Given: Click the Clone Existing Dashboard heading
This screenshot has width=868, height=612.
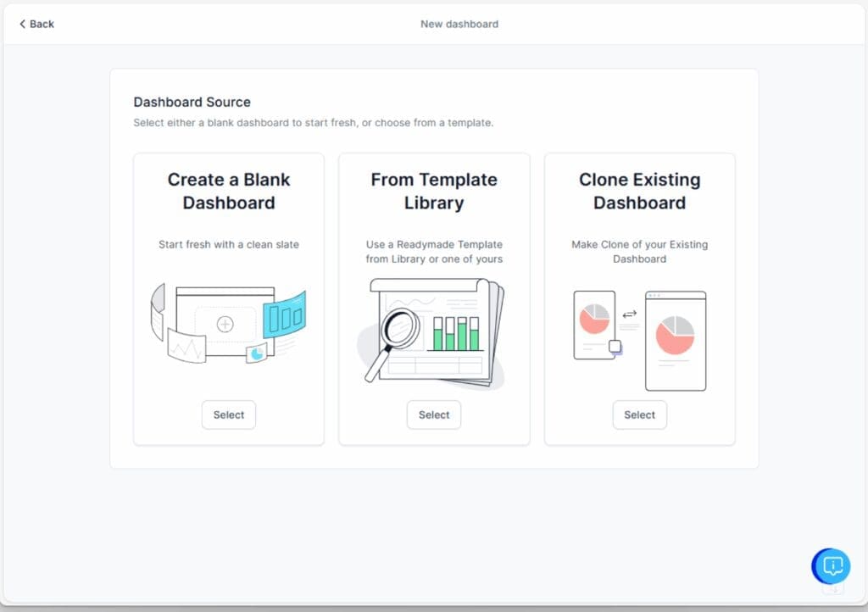Looking at the screenshot, I should click(x=639, y=191).
